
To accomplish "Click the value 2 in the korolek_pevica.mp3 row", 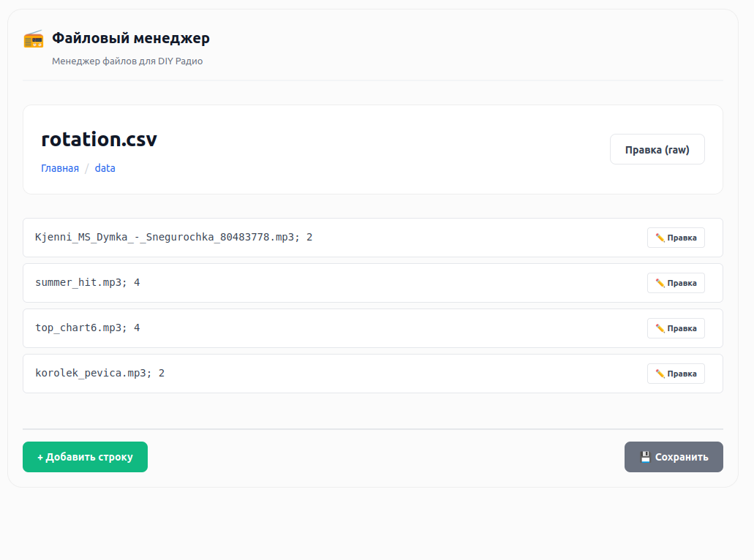I will pyautogui.click(x=162, y=374).
